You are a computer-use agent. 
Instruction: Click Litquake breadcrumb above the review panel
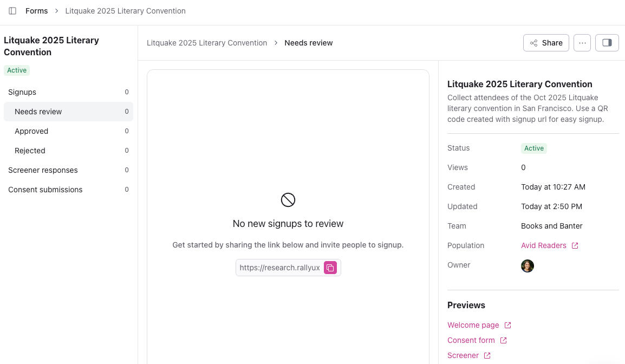[x=207, y=43]
